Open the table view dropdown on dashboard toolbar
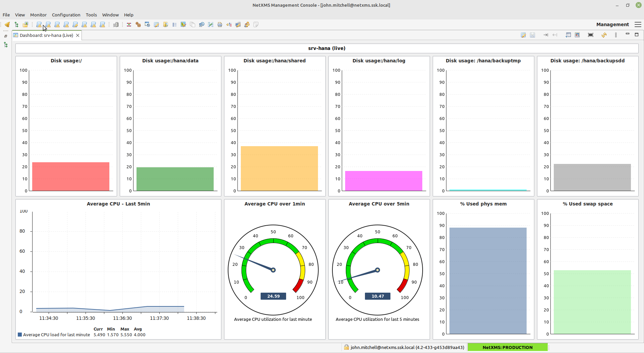This screenshot has width=644, height=353. pyautogui.click(x=569, y=35)
